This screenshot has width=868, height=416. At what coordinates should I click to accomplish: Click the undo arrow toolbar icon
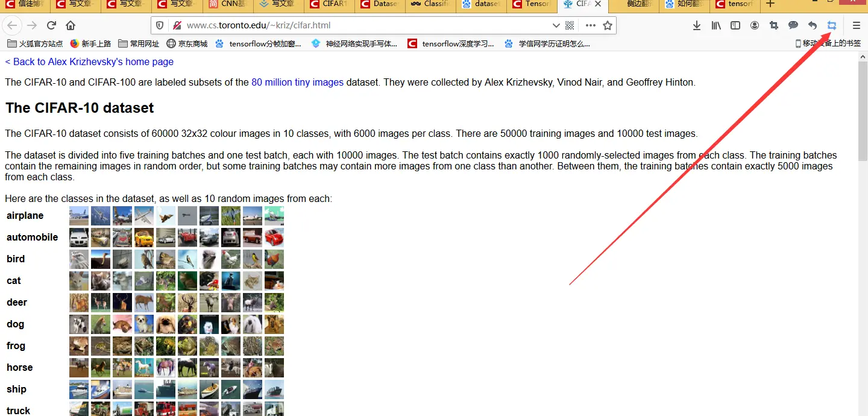[813, 25]
